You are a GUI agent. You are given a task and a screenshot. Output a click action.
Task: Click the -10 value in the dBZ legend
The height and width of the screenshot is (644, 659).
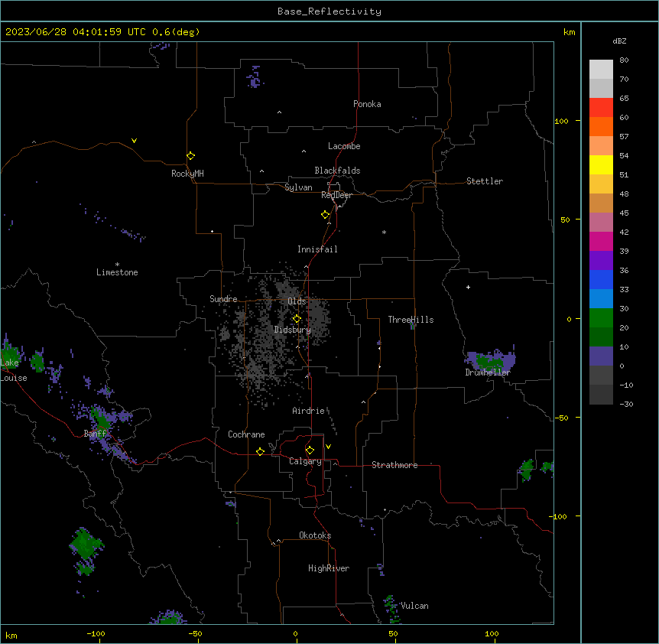pos(626,385)
